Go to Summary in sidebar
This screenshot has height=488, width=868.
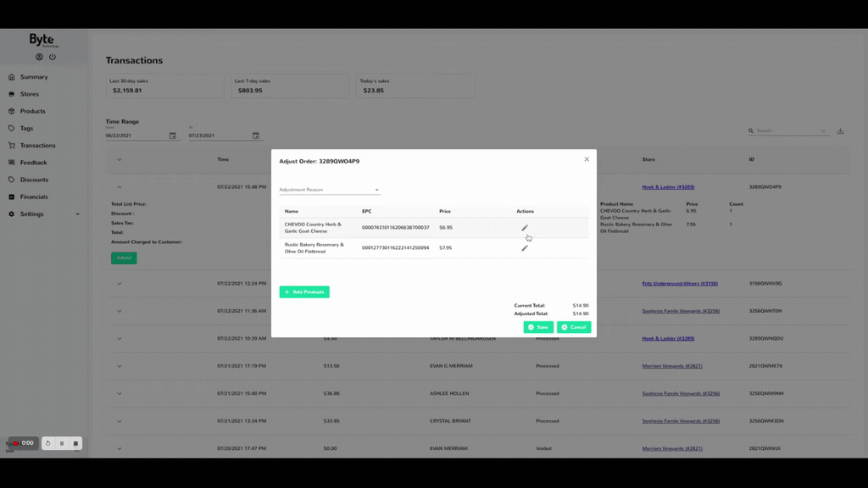pyautogui.click(x=34, y=77)
